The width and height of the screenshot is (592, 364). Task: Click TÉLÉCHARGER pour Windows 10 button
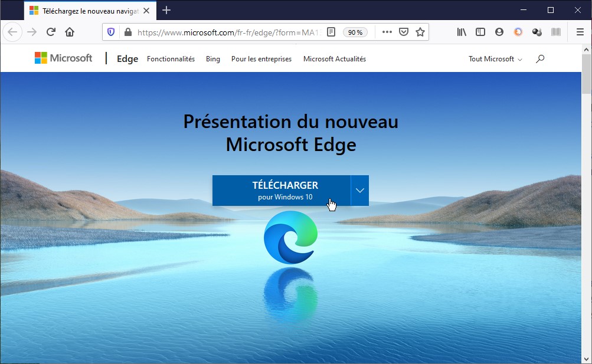(282, 191)
